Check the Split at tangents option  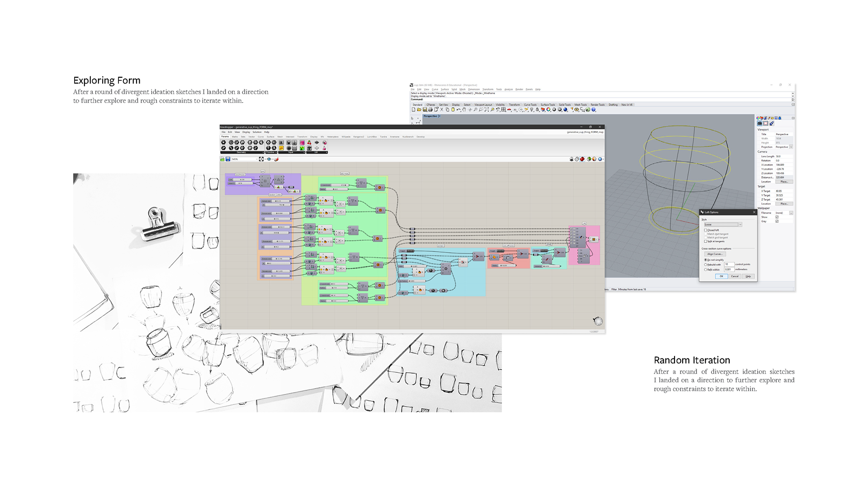(705, 241)
